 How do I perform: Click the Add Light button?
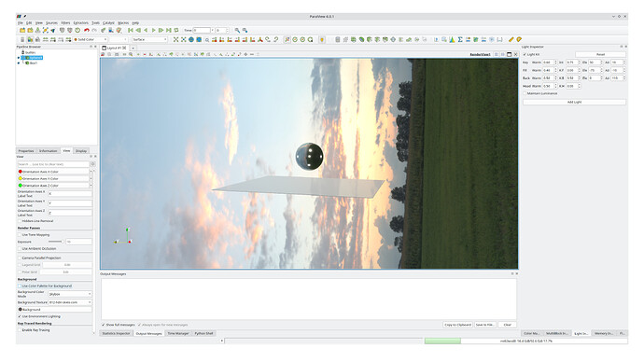[574, 102]
